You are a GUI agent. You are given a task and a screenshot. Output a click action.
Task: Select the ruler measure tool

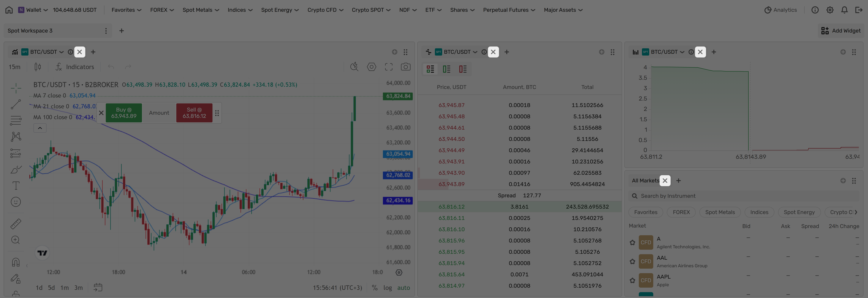coord(16,224)
